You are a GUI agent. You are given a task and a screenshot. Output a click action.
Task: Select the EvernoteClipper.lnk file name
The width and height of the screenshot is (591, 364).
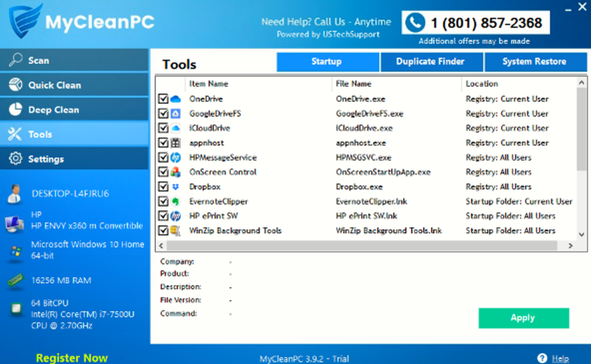[371, 201]
